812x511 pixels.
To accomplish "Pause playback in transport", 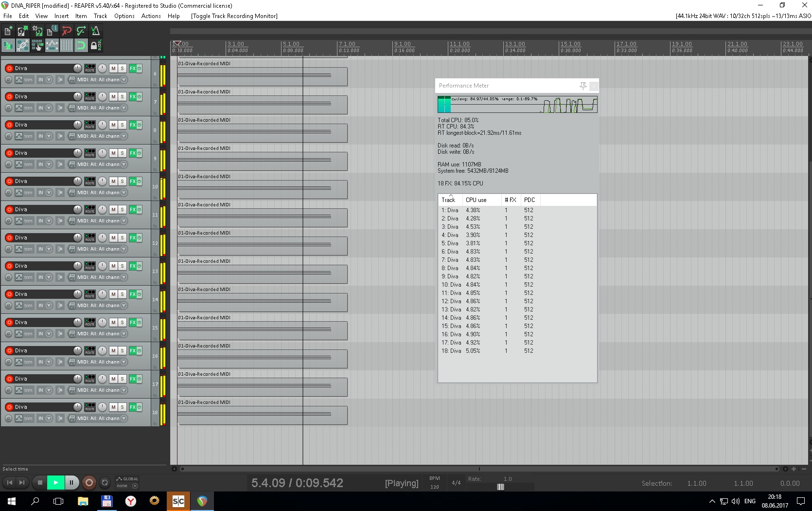I will [71, 483].
